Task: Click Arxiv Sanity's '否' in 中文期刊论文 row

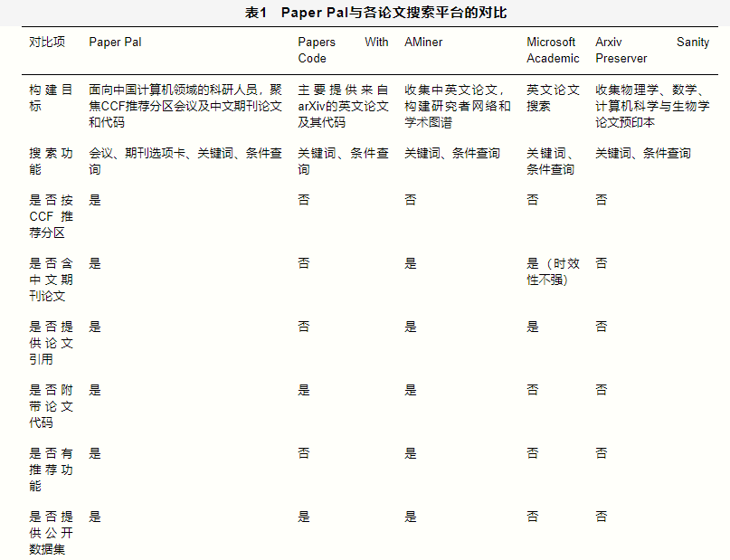Action: [x=602, y=263]
